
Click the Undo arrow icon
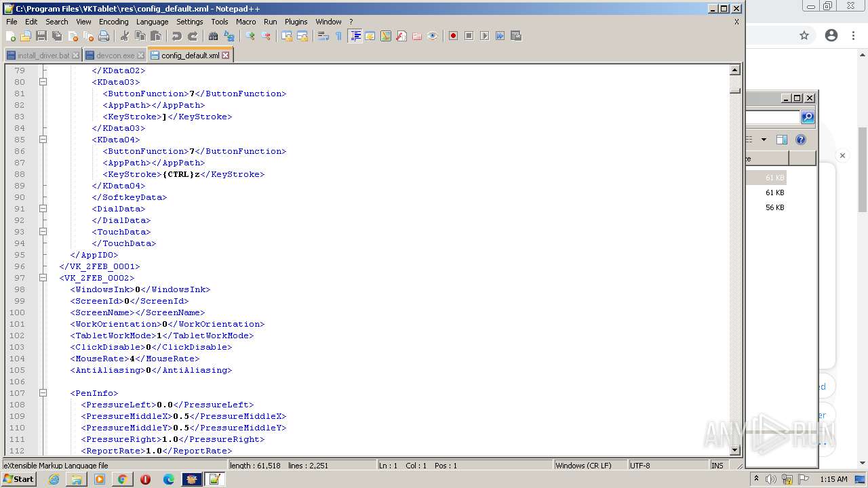tap(176, 36)
